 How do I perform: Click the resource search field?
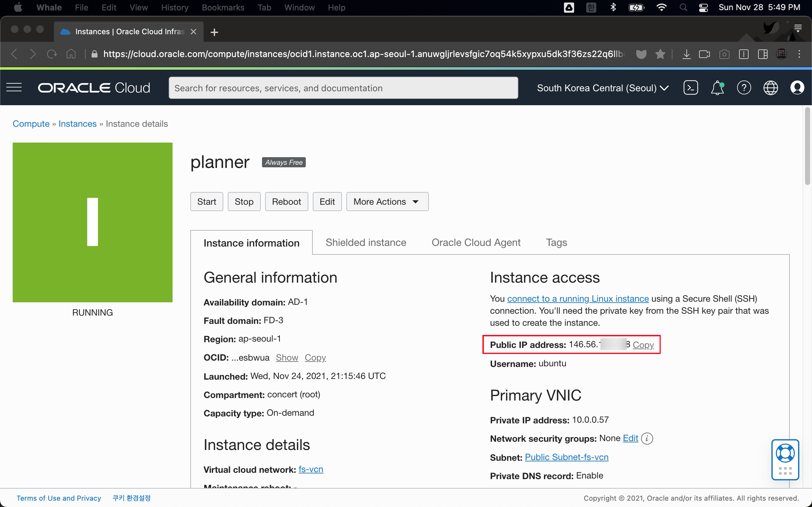point(343,88)
